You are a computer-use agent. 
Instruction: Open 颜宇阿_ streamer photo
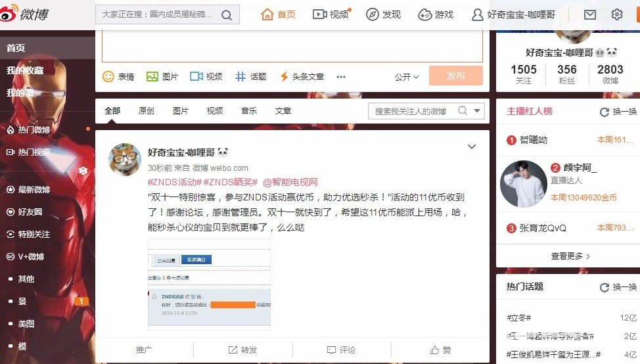point(523,183)
